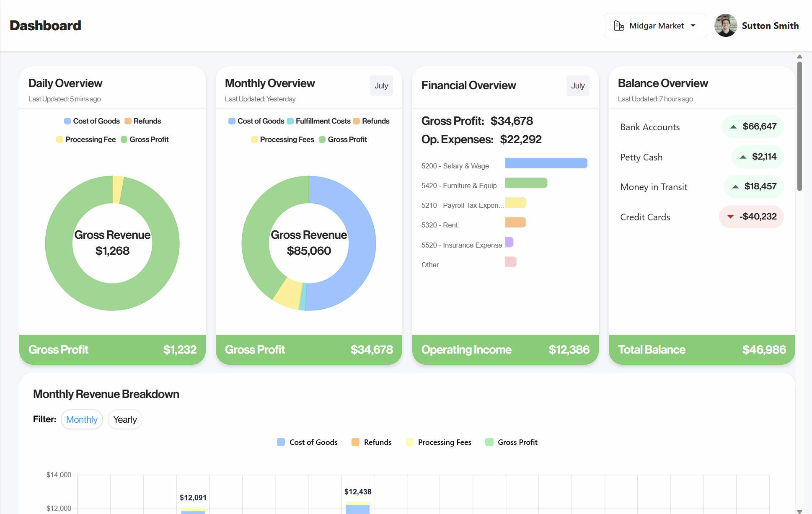The height and width of the screenshot is (514, 812).
Task: Toggle Fulfillment Costs legend in Monthly Overview
Action: coord(318,121)
